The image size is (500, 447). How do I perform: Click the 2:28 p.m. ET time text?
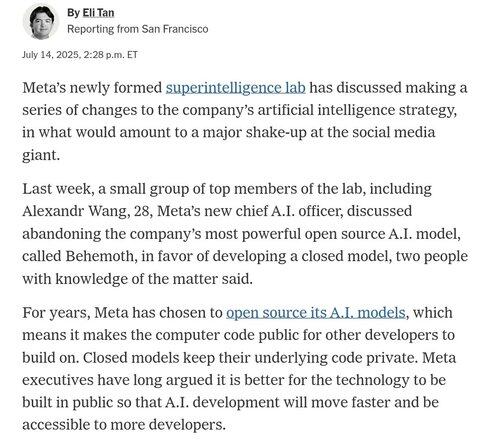[110, 55]
